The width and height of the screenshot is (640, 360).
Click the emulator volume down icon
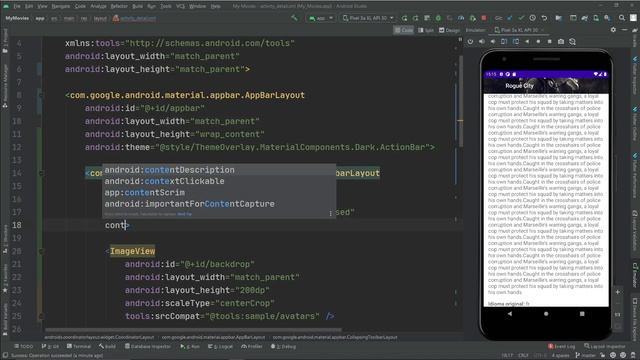[493, 42]
